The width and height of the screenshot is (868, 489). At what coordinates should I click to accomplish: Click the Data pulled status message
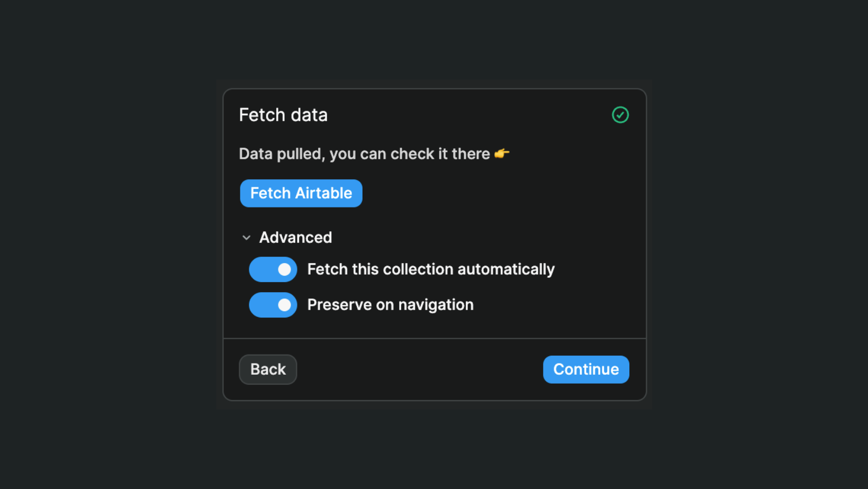[364, 153]
